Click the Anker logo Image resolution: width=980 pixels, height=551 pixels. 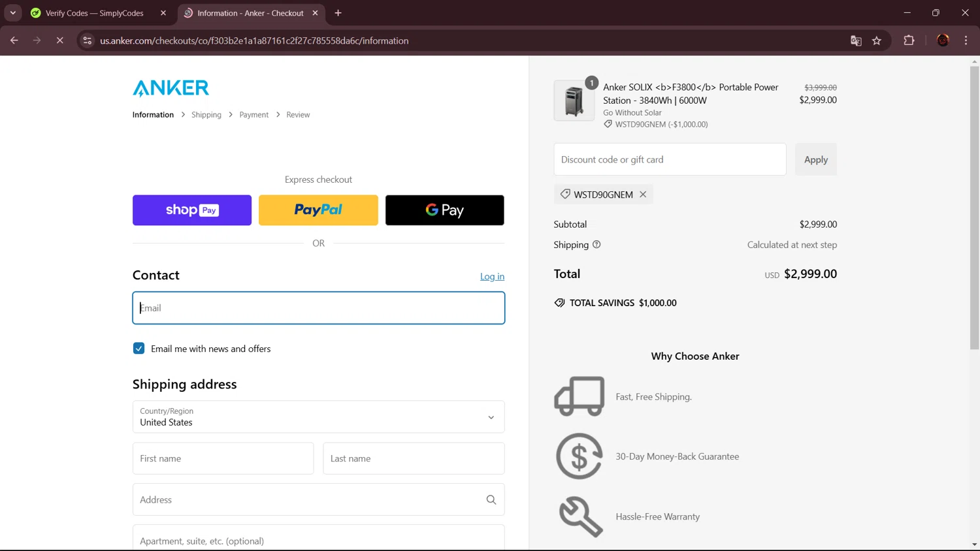click(x=171, y=87)
